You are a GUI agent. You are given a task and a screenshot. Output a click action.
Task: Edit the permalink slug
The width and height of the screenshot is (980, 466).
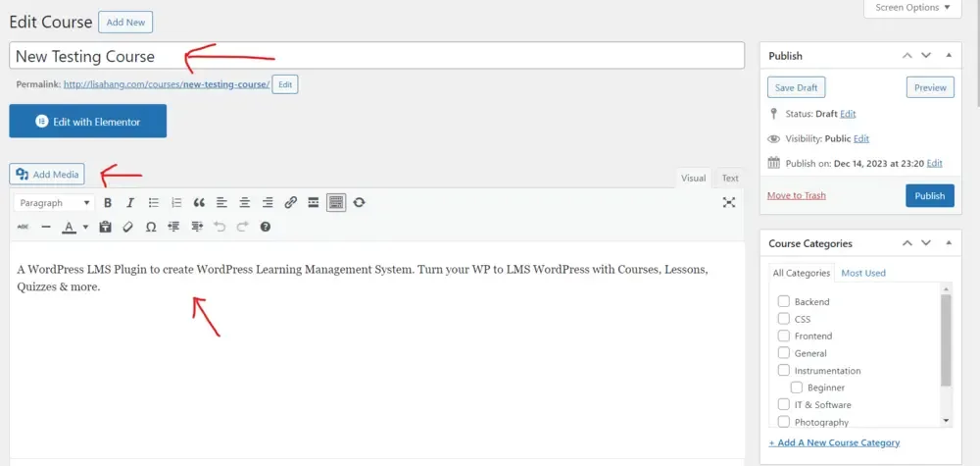(285, 84)
